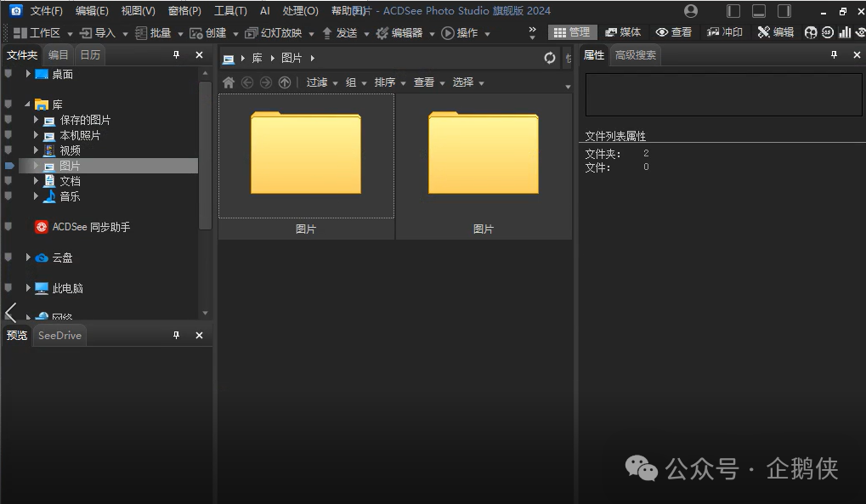This screenshot has width=866, height=504.
Task: Switch to 冲印 (Develop) mode
Action: coord(725,31)
